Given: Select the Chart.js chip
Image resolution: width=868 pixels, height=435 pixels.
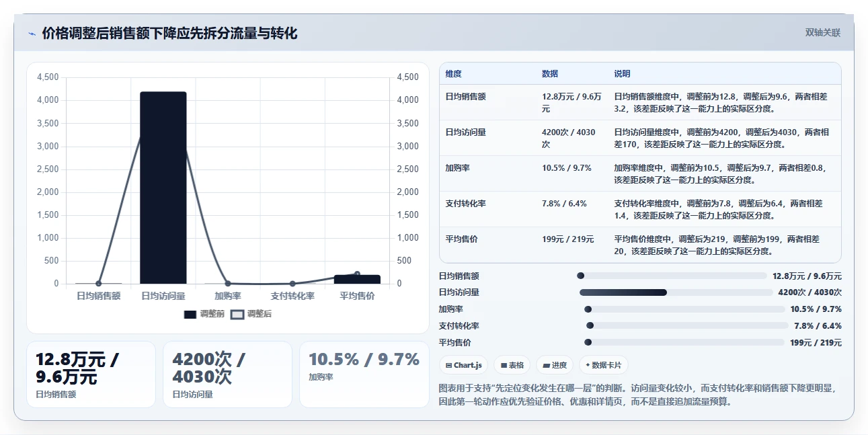Looking at the screenshot, I should [x=463, y=365].
